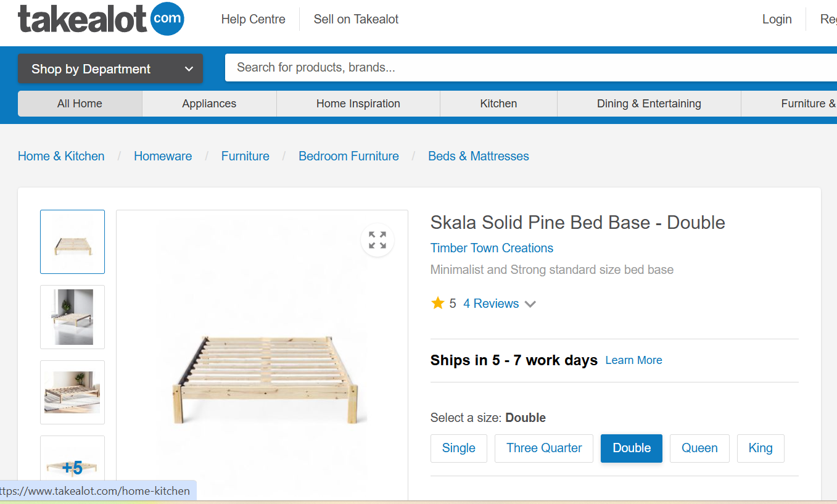Click the second product thumbnail image
Screen dimensions: 837x504
(x=72, y=316)
